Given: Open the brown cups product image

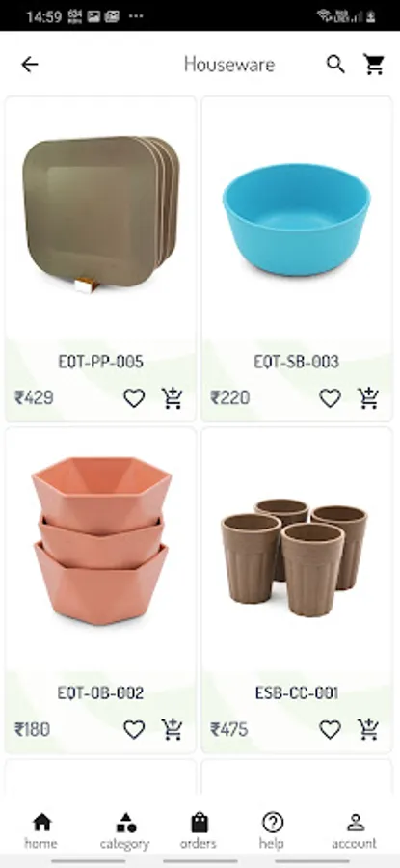Looking at the screenshot, I should tap(295, 557).
